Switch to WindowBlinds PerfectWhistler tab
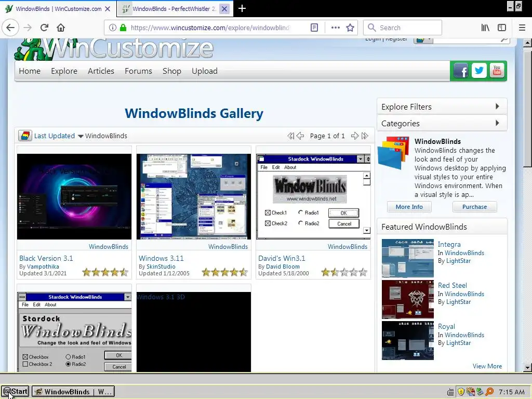 pos(175,9)
